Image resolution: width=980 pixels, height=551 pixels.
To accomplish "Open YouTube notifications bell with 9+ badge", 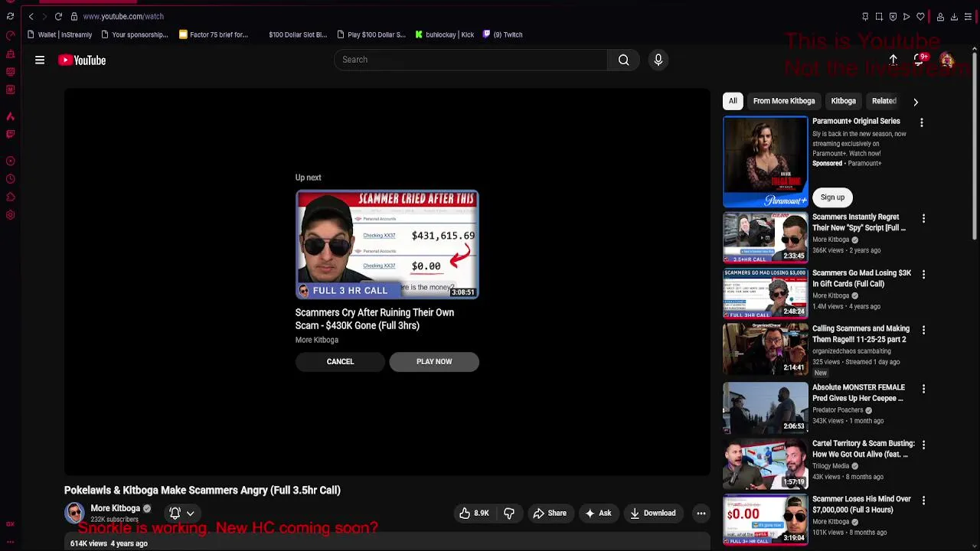I will tap(920, 60).
